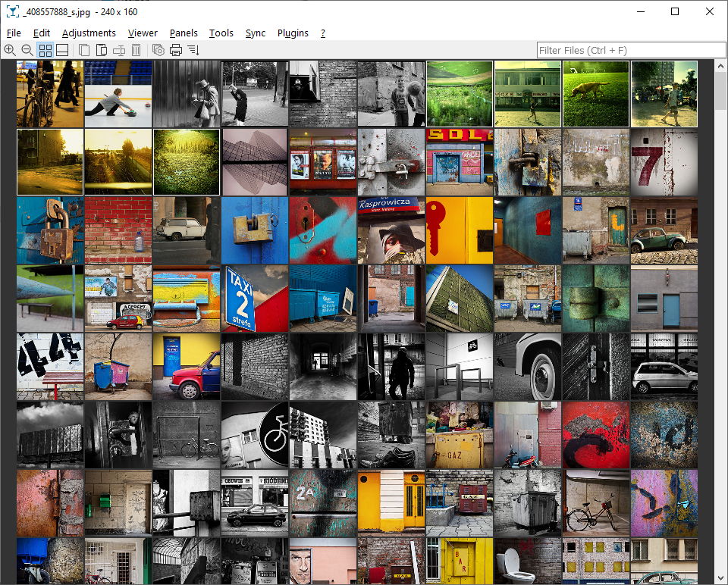
Task: Open the Sync menu
Action: pyautogui.click(x=256, y=33)
